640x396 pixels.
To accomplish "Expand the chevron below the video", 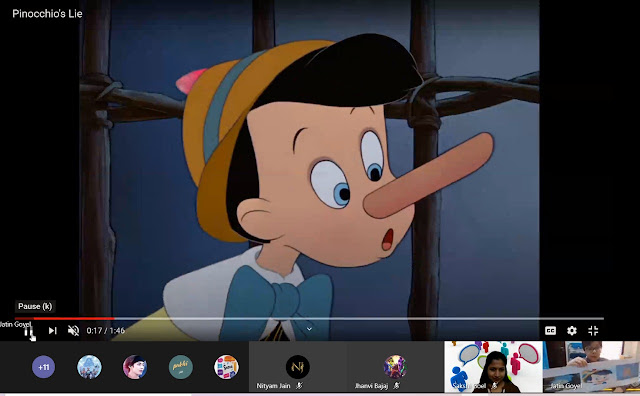I will tap(309, 329).
